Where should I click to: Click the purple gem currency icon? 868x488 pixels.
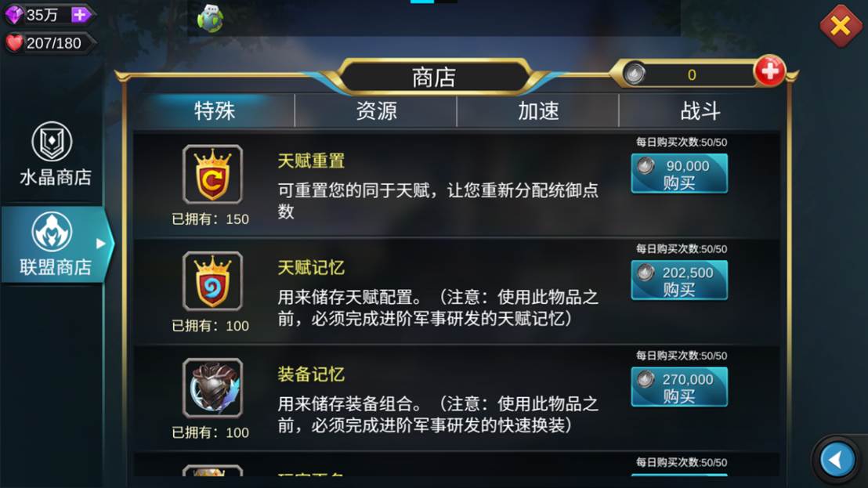(x=14, y=15)
